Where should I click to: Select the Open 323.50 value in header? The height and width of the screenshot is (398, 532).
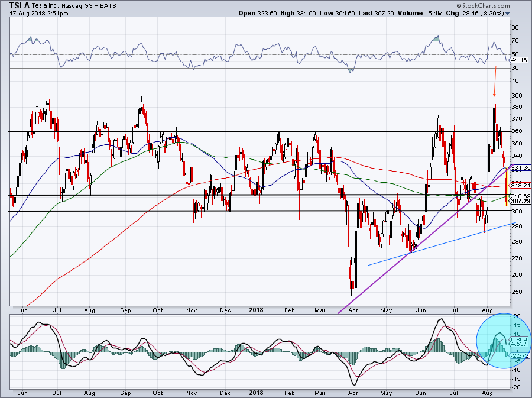point(258,13)
